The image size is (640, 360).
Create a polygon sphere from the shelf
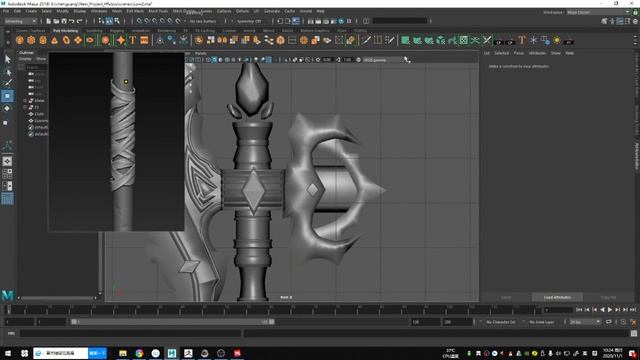20,40
